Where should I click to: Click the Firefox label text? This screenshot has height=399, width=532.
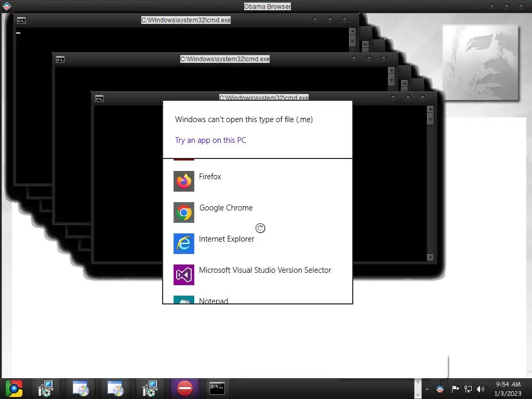pos(210,177)
